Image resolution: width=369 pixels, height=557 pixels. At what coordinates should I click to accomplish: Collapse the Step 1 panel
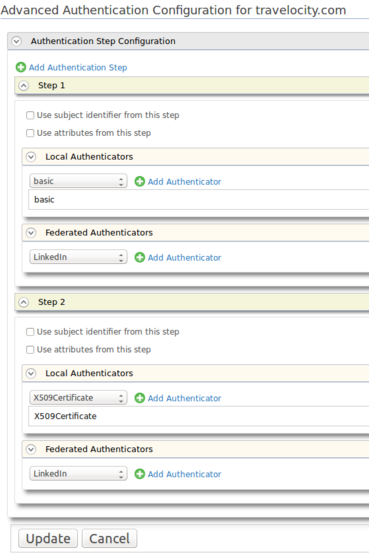23,86
